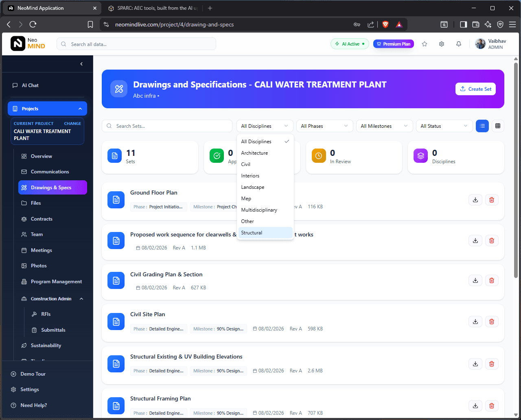
Task: Open Contracts in sidebar
Action: click(x=53, y=219)
